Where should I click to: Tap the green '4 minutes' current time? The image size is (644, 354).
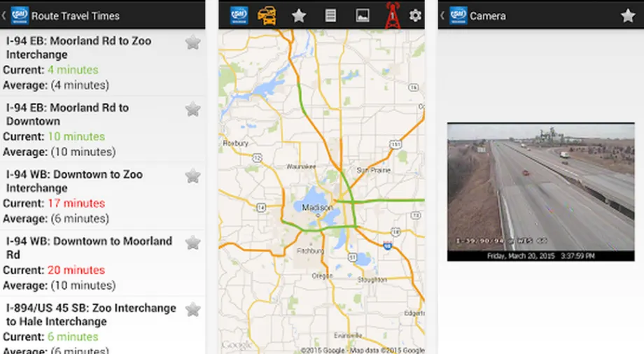(73, 70)
